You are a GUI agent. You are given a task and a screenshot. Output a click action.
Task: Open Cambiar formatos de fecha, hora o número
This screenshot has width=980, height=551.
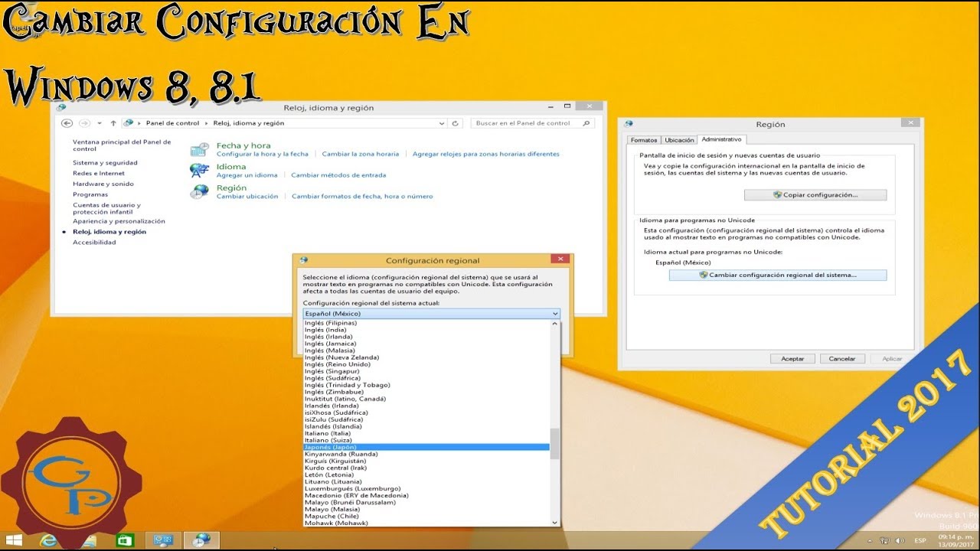coord(362,197)
